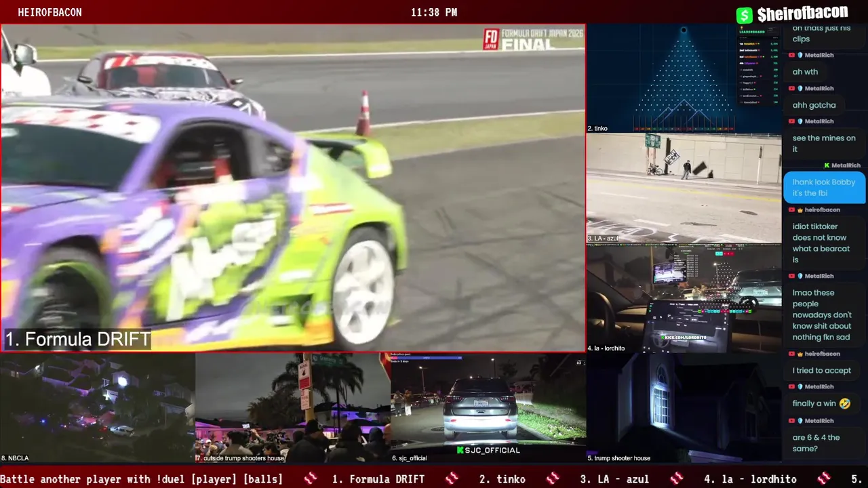Screen dimensions: 868x488
Task: Click the laughing emoji in 'finally a win'
Action: point(844,403)
